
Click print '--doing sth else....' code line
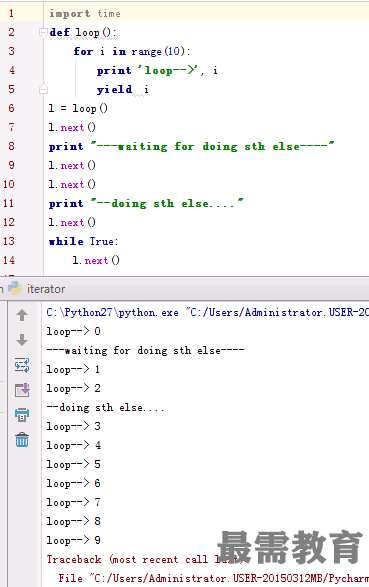coord(146,203)
